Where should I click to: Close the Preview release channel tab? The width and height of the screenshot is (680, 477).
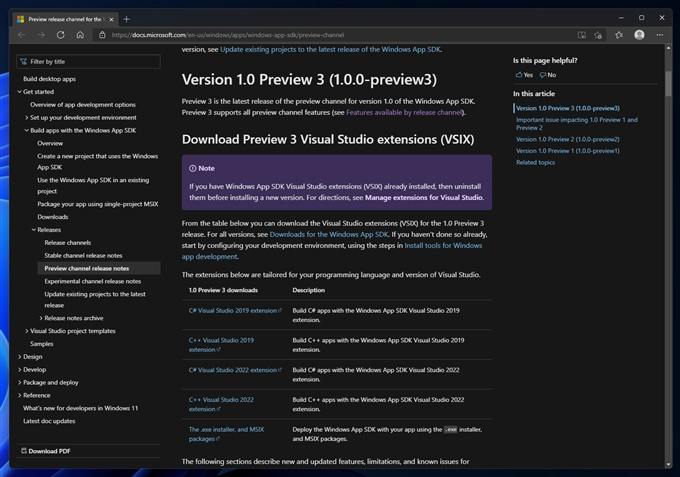[111, 19]
